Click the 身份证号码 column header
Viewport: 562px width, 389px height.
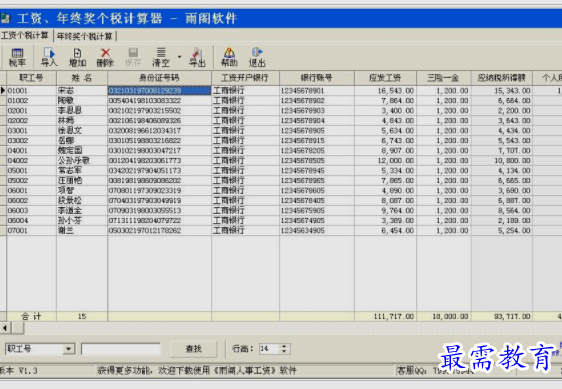tap(159, 78)
